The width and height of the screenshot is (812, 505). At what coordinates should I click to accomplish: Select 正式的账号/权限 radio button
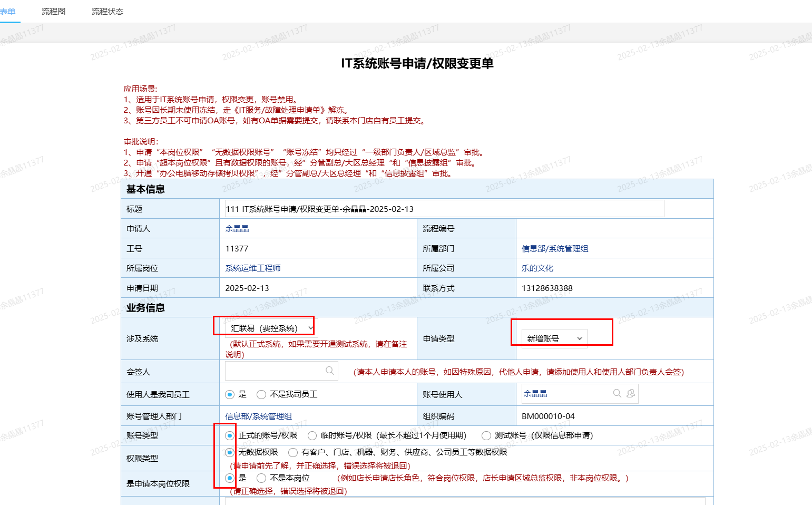pyautogui.click(x=230, y=435)
